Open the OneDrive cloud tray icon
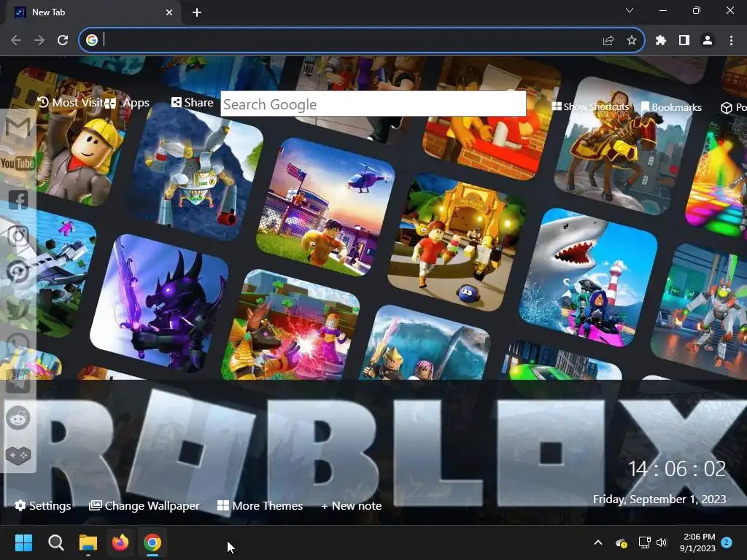 pos(622,542)
